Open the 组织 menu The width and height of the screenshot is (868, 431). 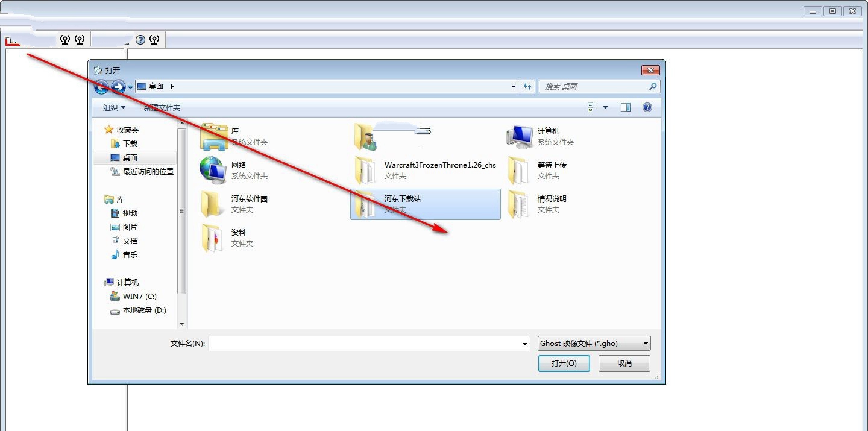point(114,107)
